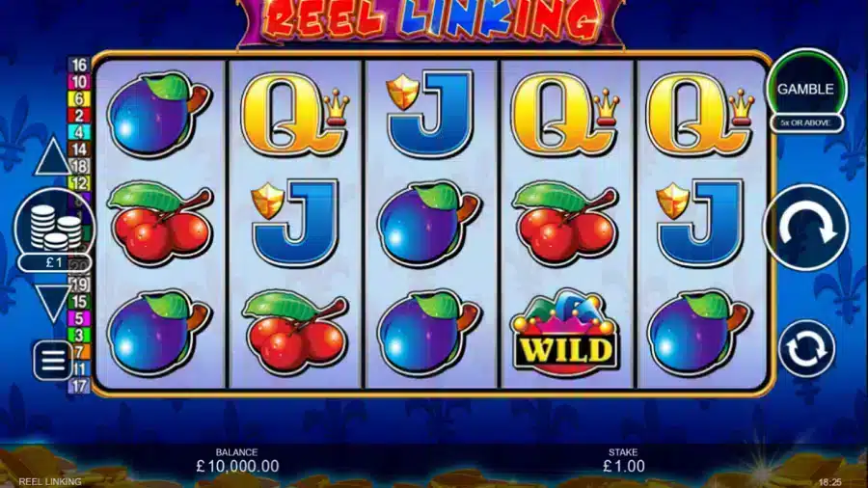The image size is (868, 488).
Task: Click the BALANCE £10,000.00 display
Action: point(237,461)
